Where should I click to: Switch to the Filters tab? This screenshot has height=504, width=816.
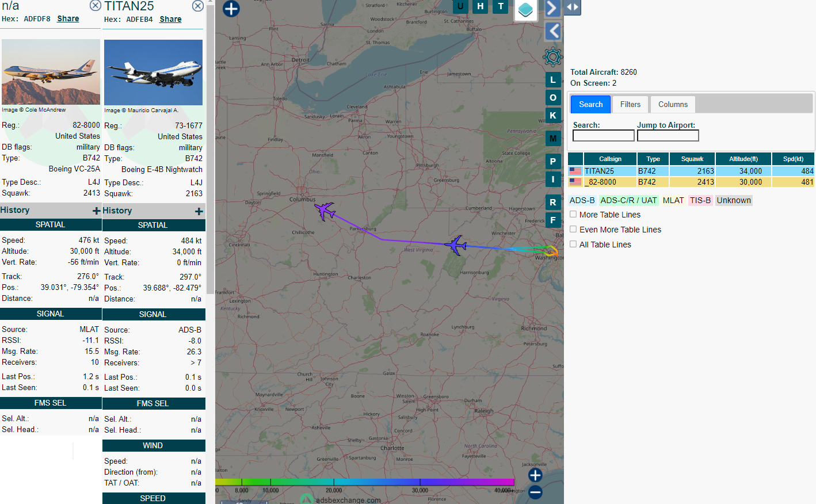click(630, 104)
